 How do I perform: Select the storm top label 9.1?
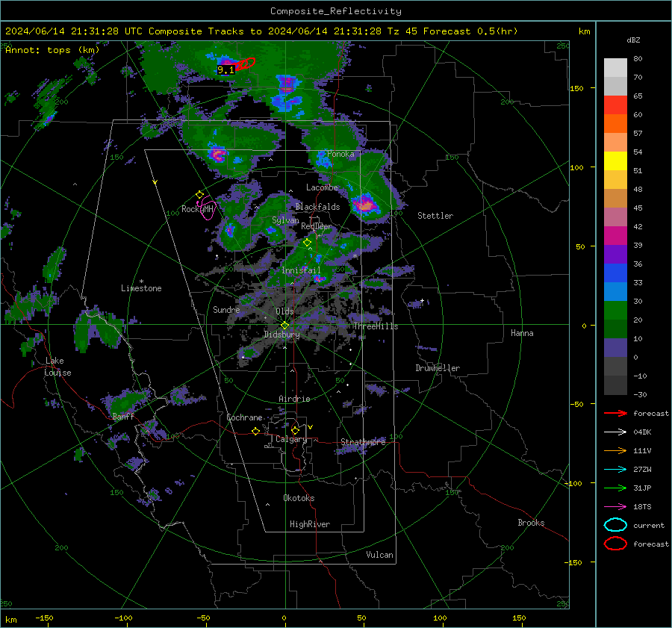coord(225,70)
